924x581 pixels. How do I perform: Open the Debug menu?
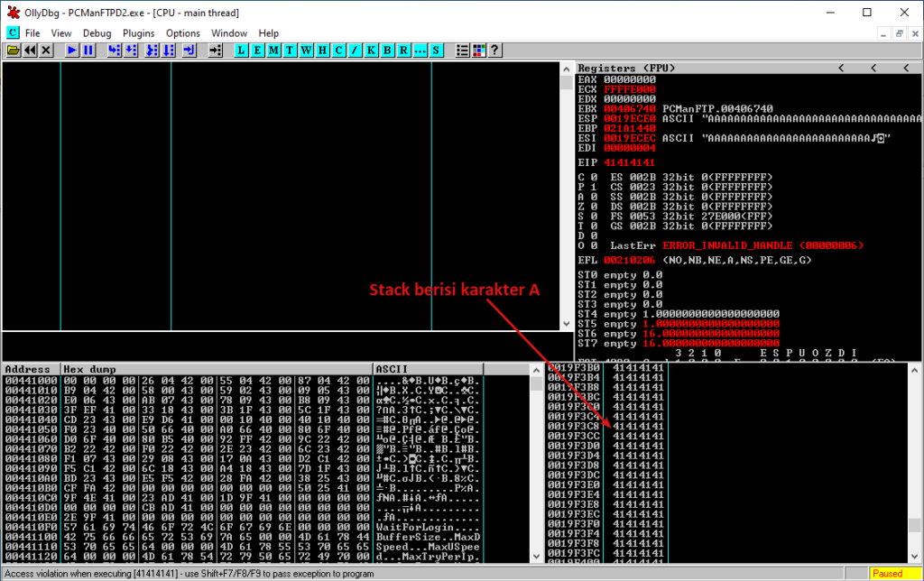pos(97,32)
